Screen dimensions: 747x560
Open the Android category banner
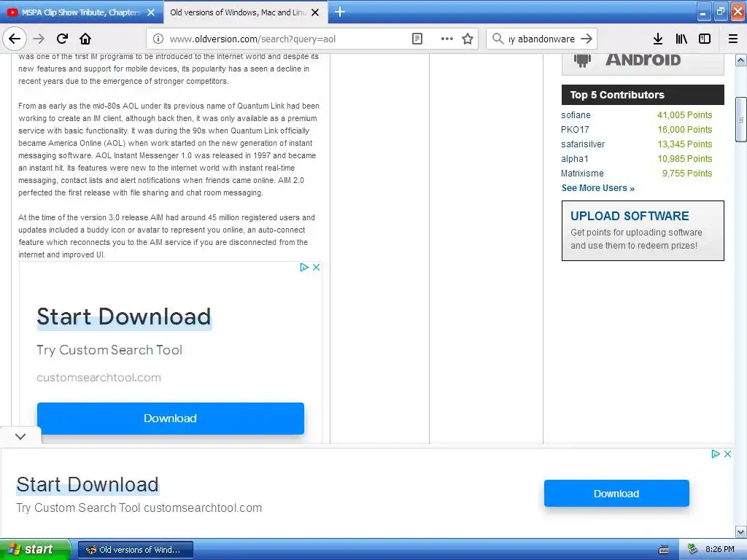coord(643,64)
